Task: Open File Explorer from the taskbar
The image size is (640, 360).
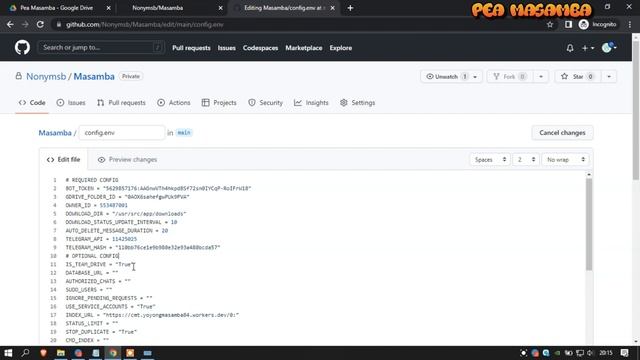Action: [61, 353]
